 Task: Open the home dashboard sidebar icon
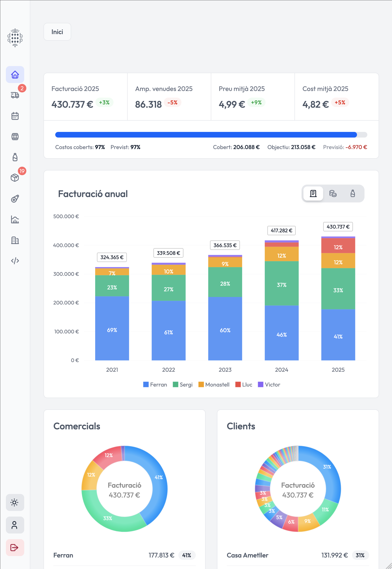coord(15,75)
